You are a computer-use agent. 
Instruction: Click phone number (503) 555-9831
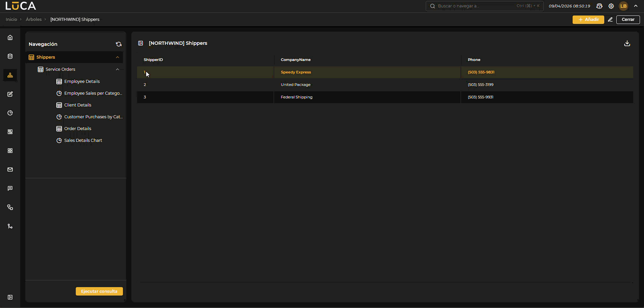pos(481,72)
